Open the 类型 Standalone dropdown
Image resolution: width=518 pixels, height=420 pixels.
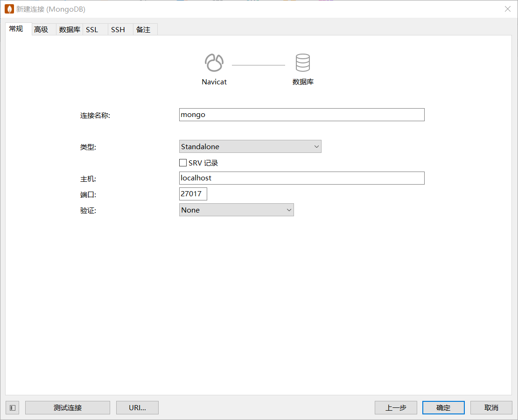250,146
